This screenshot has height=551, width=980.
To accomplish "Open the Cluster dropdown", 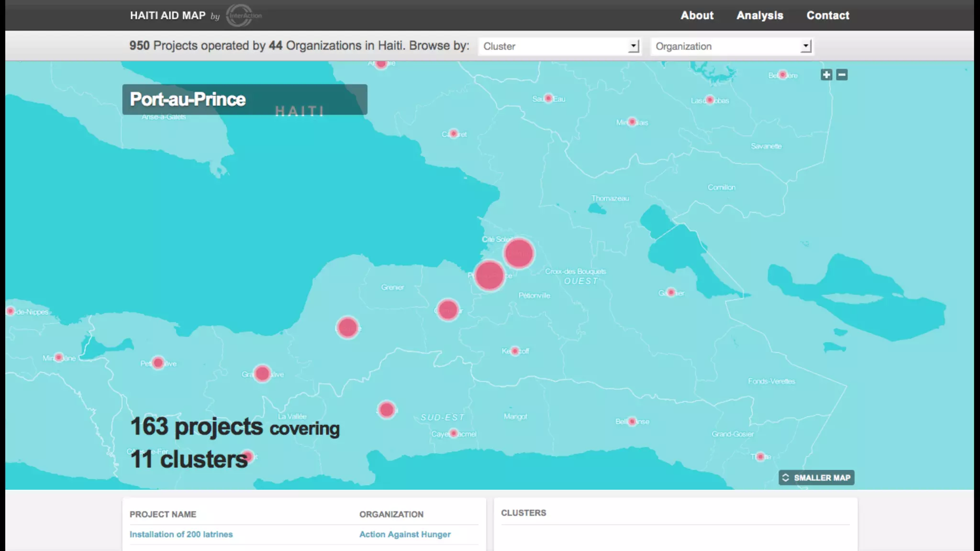I will [559, 46].
